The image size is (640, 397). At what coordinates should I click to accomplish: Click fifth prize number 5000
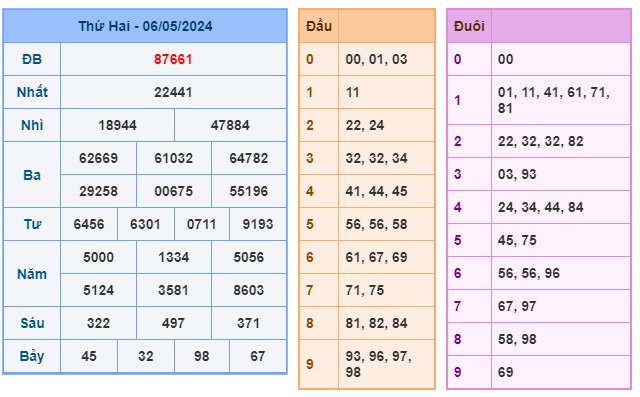(x=98, y=257)
